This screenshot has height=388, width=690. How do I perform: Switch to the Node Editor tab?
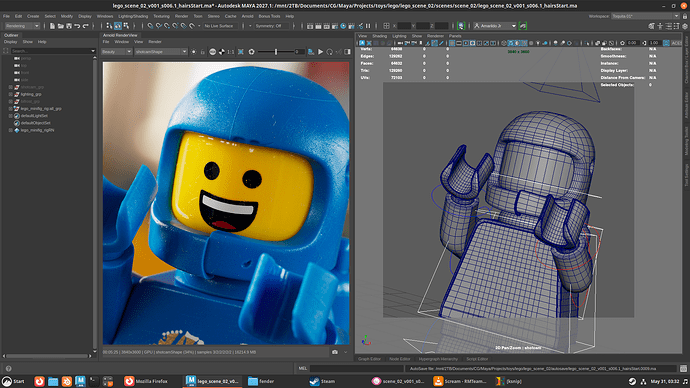(400, 359)
